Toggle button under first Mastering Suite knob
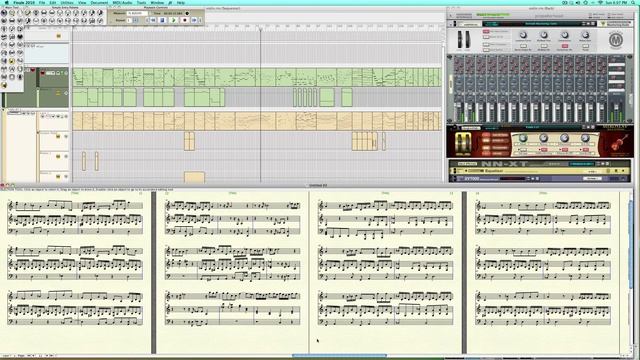The width and height of the screenshot is (640, 360). tap(523, 46)
